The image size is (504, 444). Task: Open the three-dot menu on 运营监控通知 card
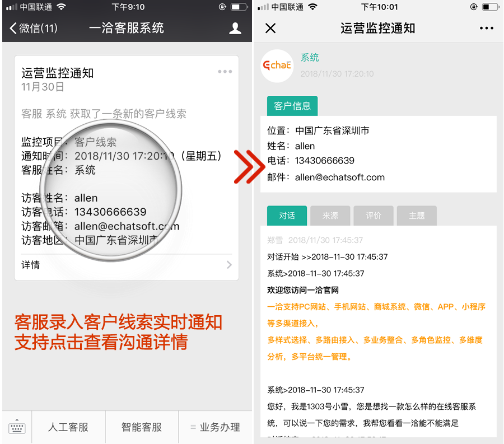(x=225, y=71)
